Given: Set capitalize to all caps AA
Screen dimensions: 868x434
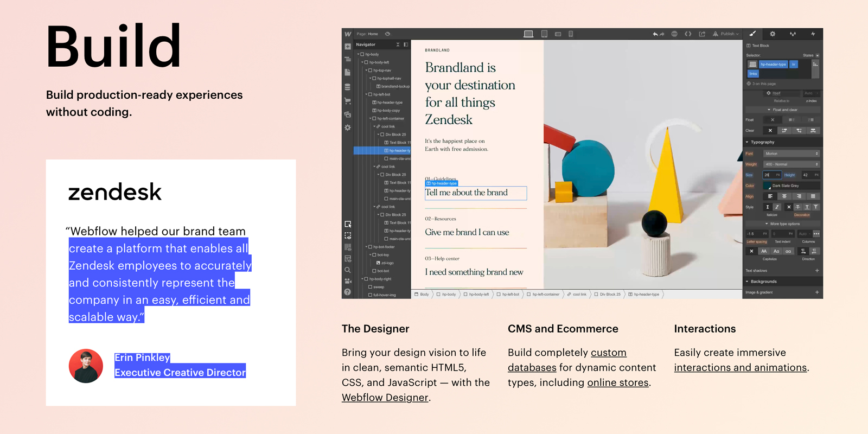Looking at the screenshot, I should 764,251.
